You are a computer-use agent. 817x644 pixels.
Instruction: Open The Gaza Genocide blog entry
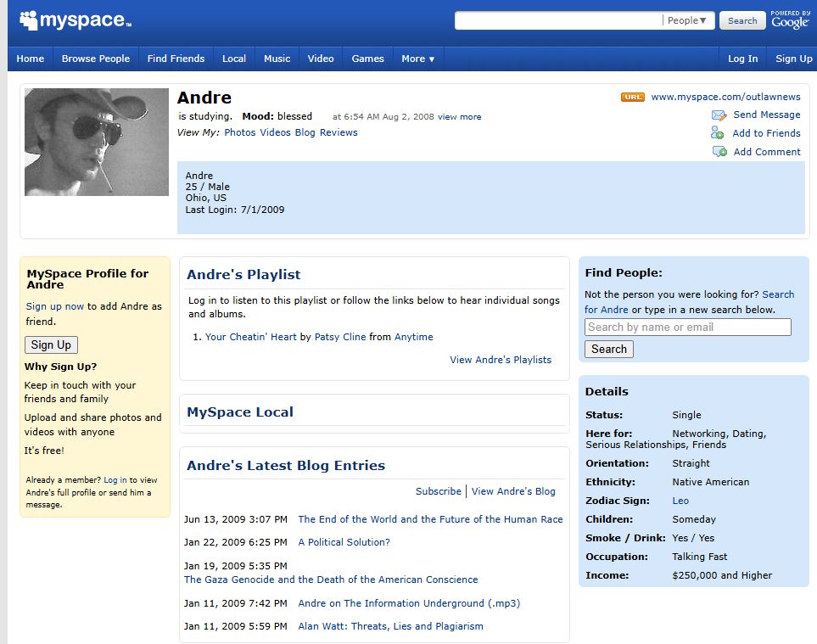click(x=331, y=580)
